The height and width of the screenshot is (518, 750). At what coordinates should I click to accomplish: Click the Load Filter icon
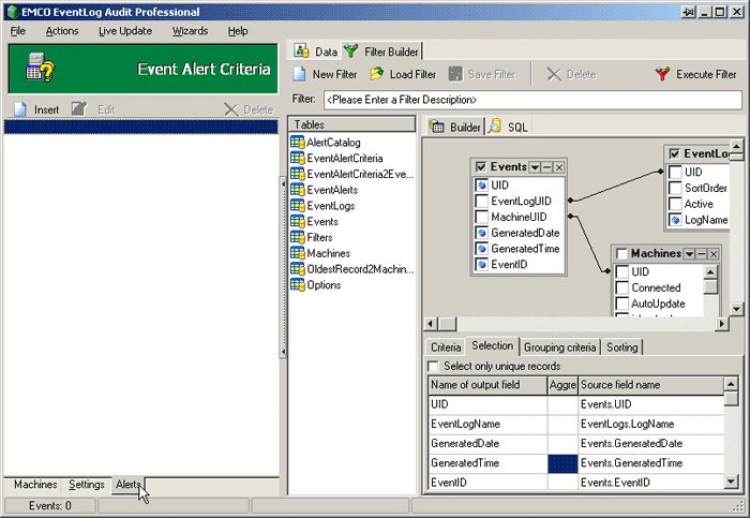(x=377, y=74)
